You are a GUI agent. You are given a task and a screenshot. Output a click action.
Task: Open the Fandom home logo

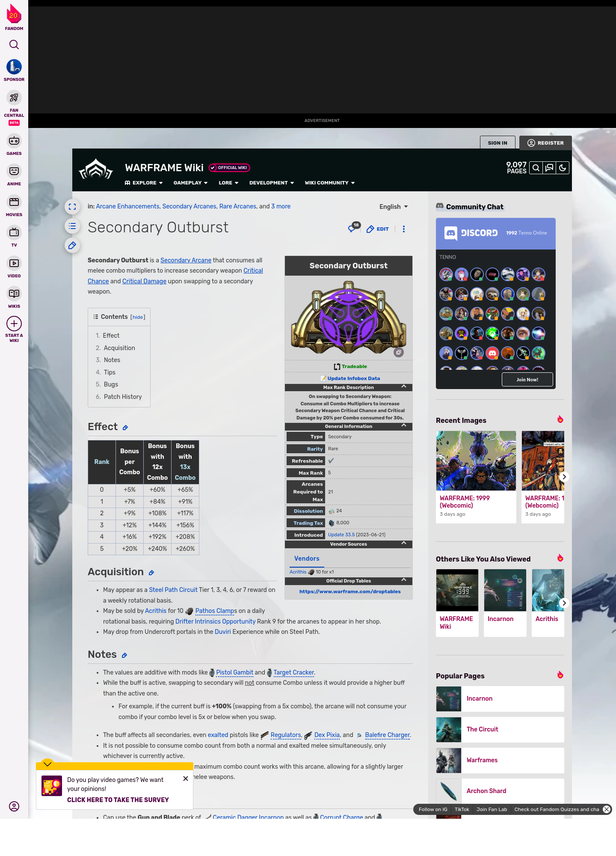tap(14, 17)
